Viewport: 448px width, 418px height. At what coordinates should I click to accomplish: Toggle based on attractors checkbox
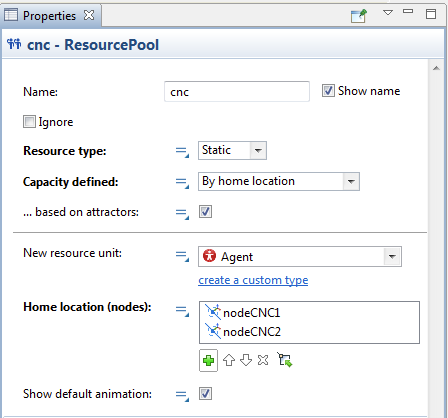click(x=205, y=212)
